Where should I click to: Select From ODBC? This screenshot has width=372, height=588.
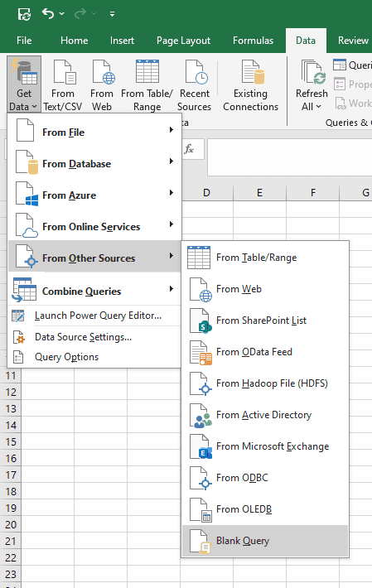265,478
